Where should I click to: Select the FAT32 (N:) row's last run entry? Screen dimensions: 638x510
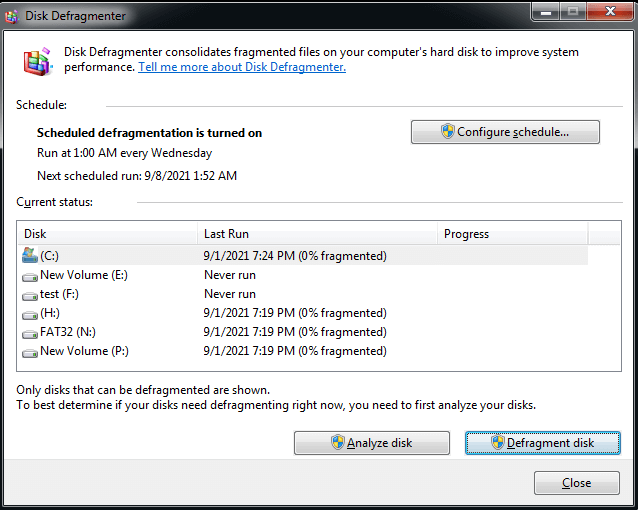pyautogui.click(x=294, y=332)
